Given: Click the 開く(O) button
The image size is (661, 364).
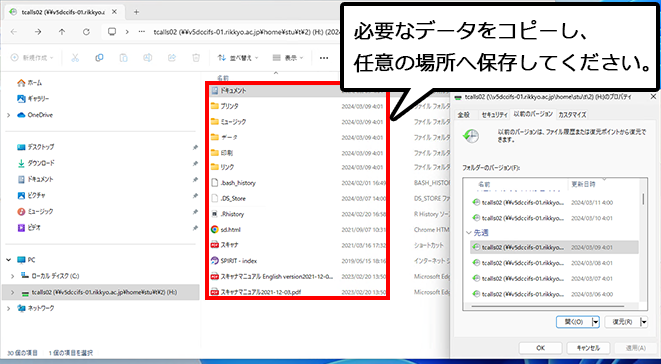Looking at the screenshot, I should click(x=574, y=322).
